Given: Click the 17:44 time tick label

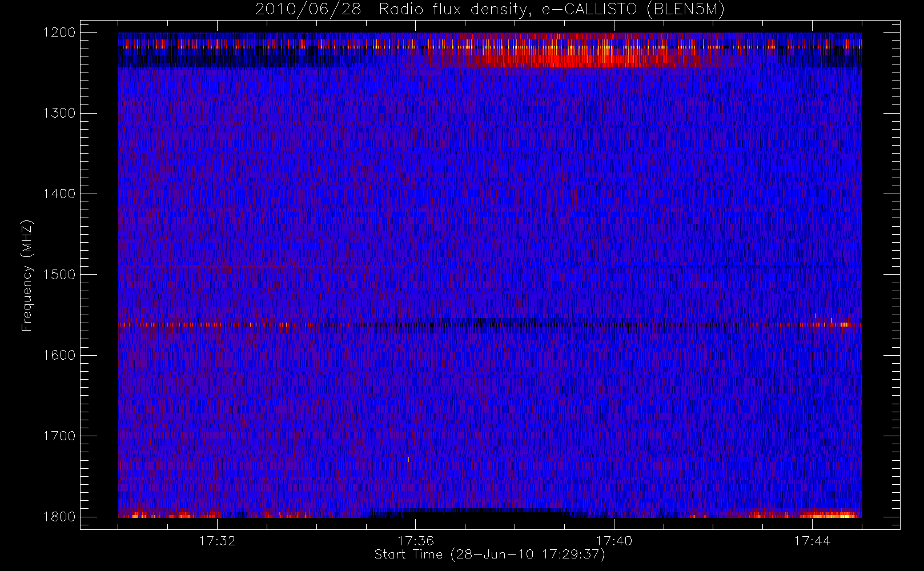Looking at the screenshot, I should pyautogui.click(x=812, y=541).
